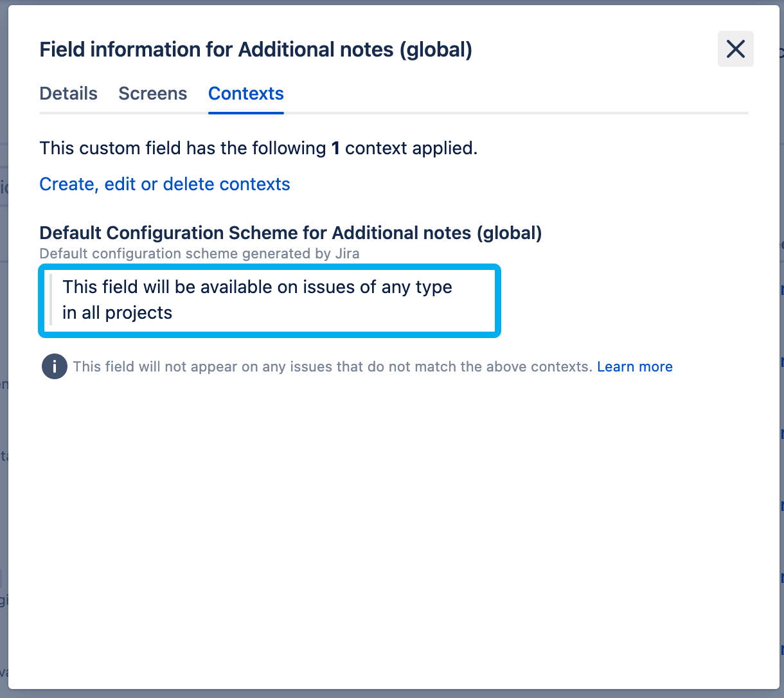
Task: Select the Contexts tab
Action: [246, 94]
